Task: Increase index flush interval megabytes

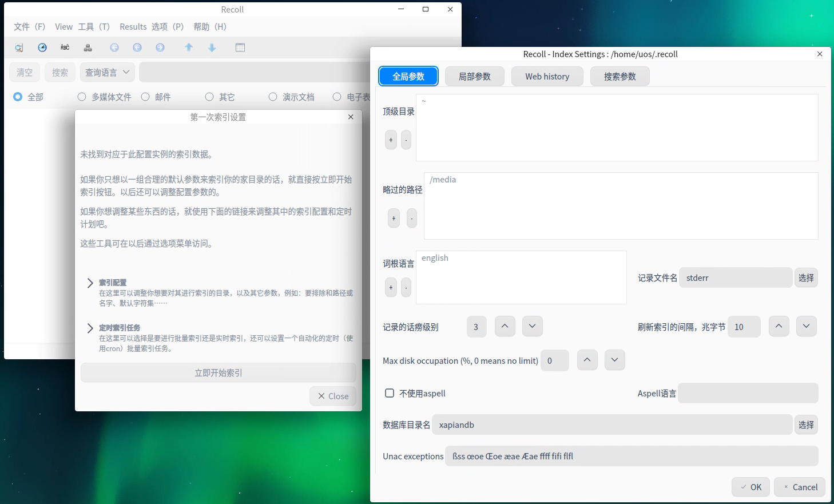Action: click(779, 326)
